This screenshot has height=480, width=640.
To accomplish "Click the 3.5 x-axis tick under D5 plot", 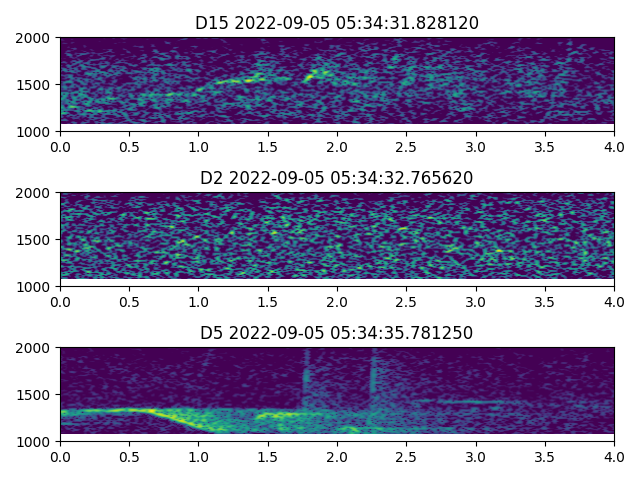I will coord(545,457).
